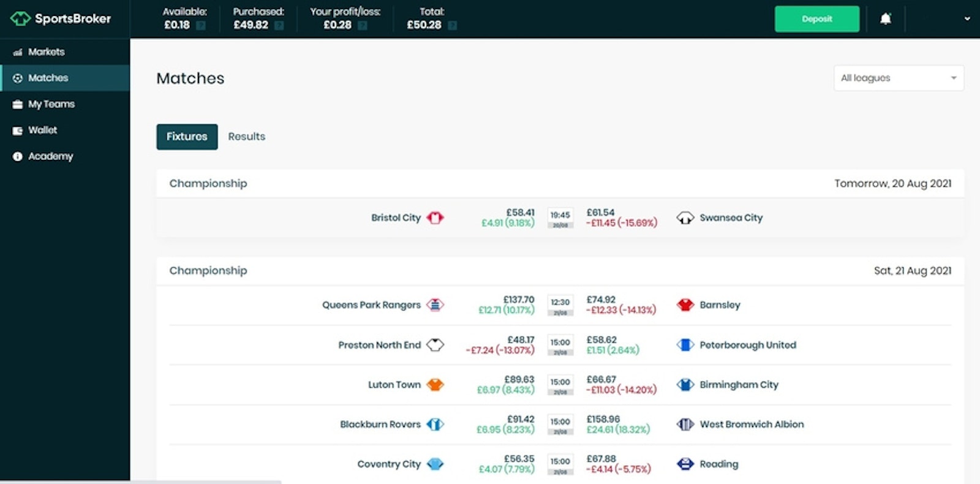Click the Luton Town orange shirt icon
The height and width of the screenshot is (484, 980).
[435, 385]
